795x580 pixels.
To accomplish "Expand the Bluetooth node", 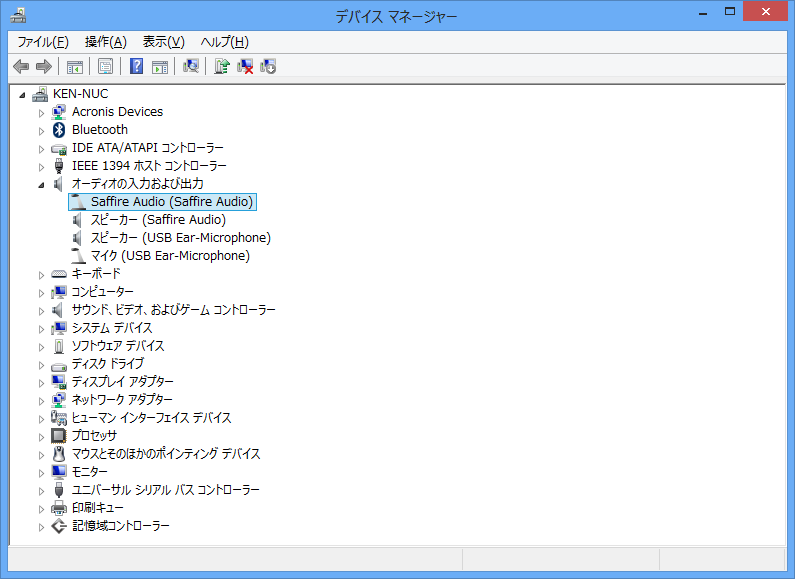I will 42,131.
